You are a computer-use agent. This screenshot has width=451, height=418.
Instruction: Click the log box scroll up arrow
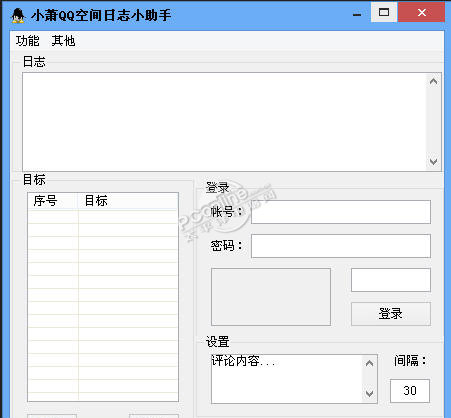point(433,81)
